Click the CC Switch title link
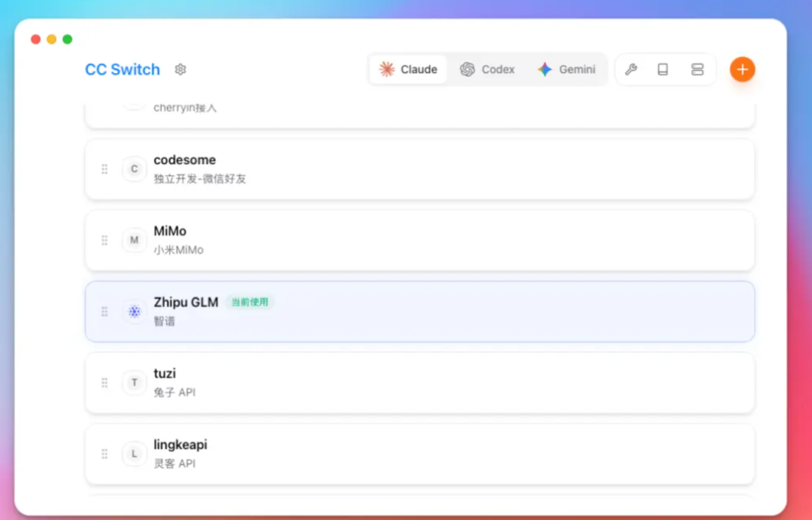812x520 pixels. (x=123, y=69)
